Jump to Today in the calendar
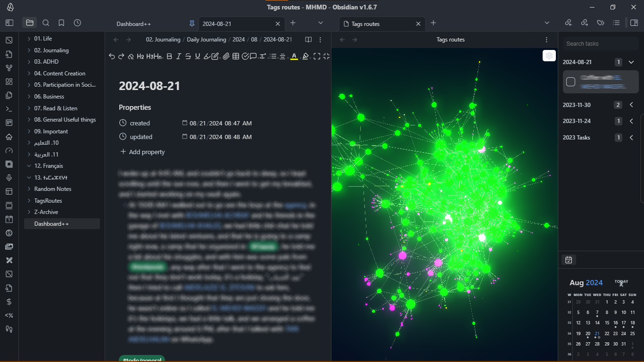This screenshot has height=362, width=644. point(621,282)
